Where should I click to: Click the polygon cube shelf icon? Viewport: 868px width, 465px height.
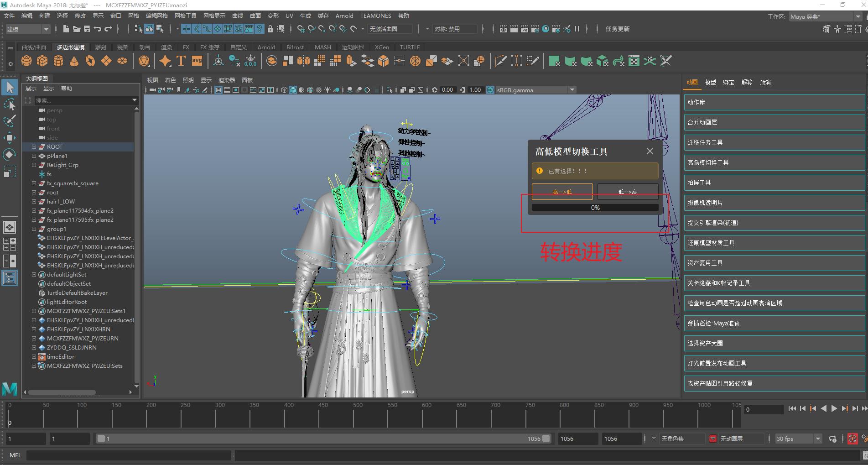point(42,61)
